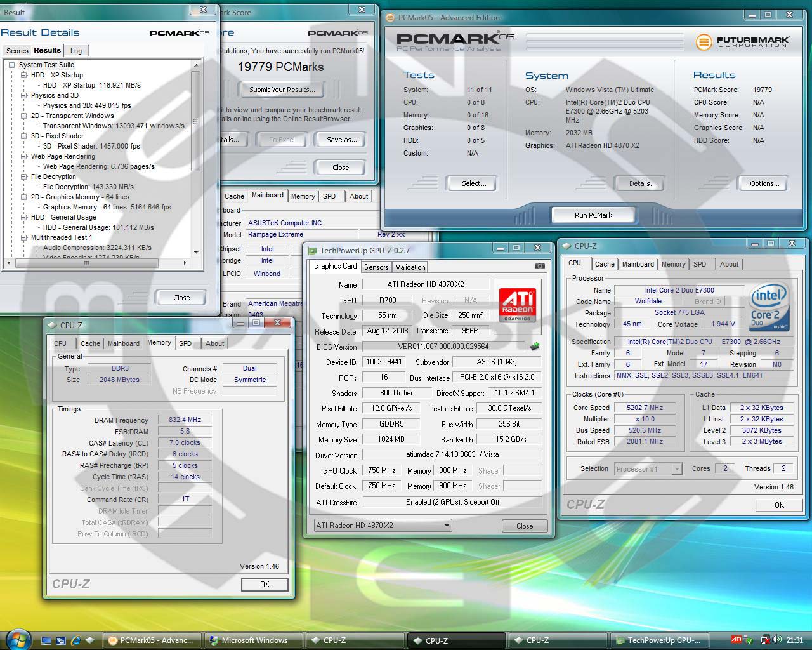The height and width of the screenshot is (650, 812).
Task: Switch to Scores tab in Result Details
Action: (x=17, y=51)
